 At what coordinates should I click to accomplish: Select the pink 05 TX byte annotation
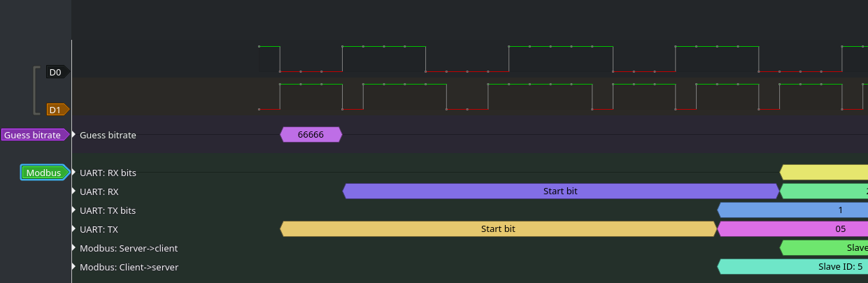[x=793, y=229]
